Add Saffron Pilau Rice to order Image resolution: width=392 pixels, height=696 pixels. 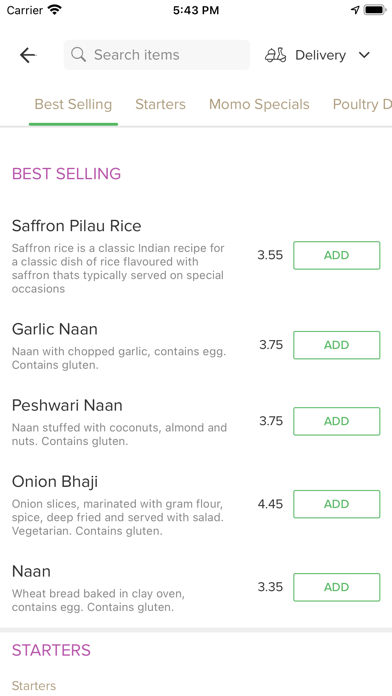point(337,255)
